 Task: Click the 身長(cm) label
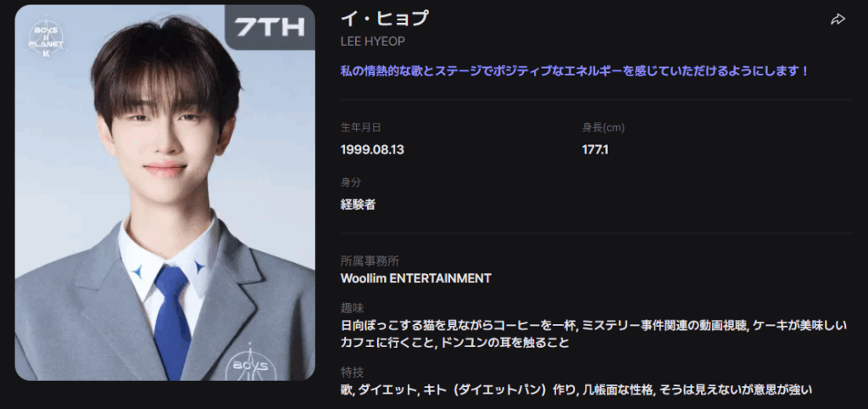(x=604, y=127)
